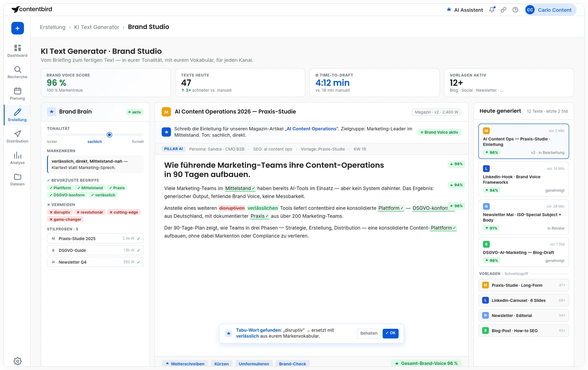Click the contentbird logo
588x370 pixels.
(32, 9)
